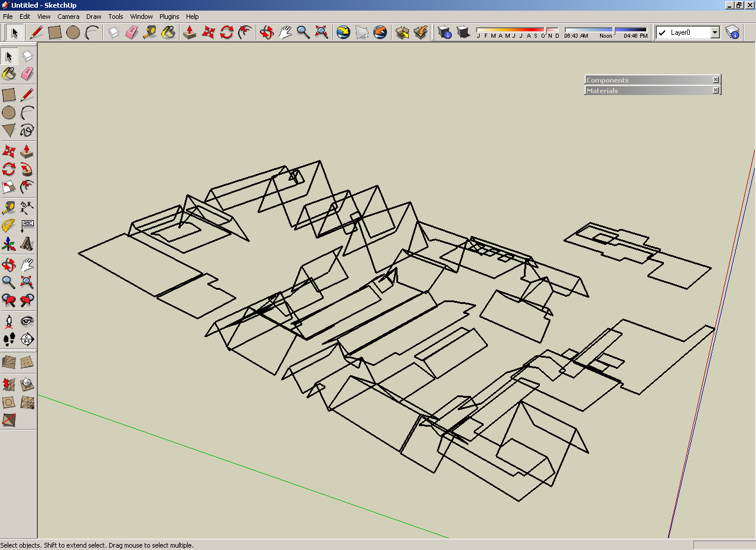Select the Paint Bucket in the top toolbar

pos(168,32)
